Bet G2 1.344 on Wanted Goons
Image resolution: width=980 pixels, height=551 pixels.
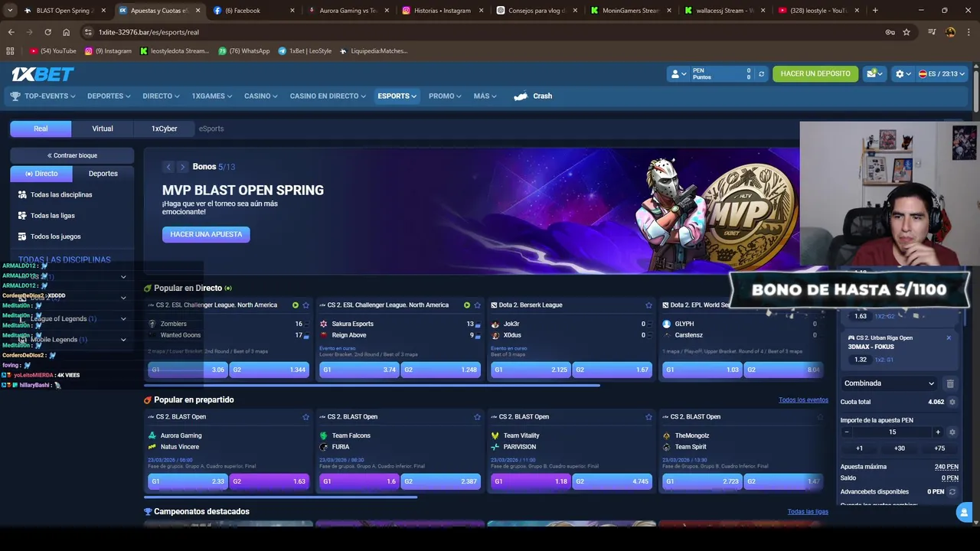click(269, 370)
